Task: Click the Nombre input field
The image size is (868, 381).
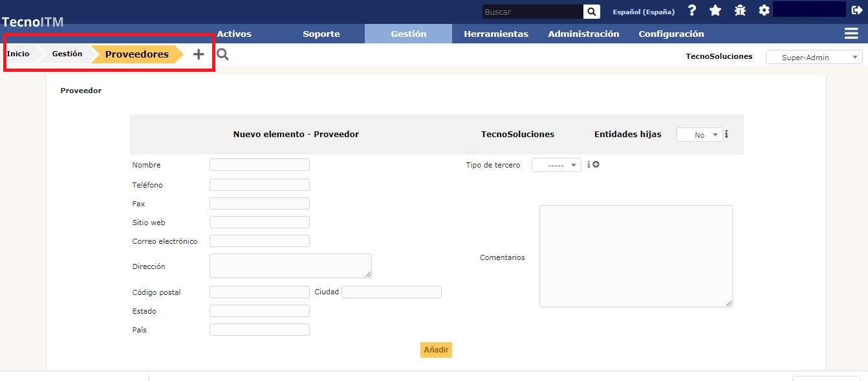Action: [x=259, y=165]
